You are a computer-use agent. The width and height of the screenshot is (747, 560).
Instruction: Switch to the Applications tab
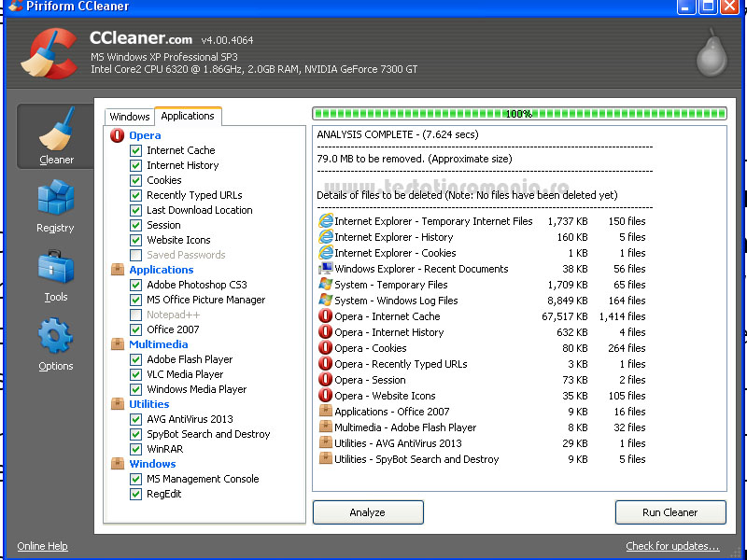(188, 116)
